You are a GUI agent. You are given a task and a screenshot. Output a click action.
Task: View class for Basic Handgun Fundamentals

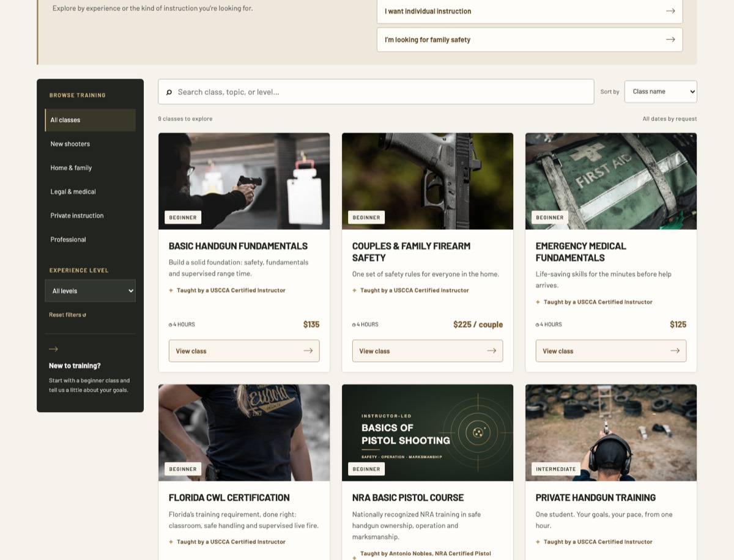click(244, 351)
